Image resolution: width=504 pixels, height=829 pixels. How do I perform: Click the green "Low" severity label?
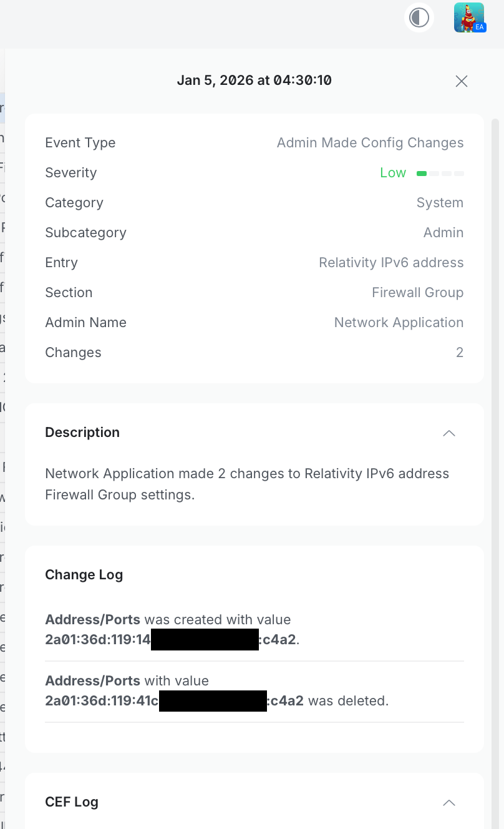point(393,173)
